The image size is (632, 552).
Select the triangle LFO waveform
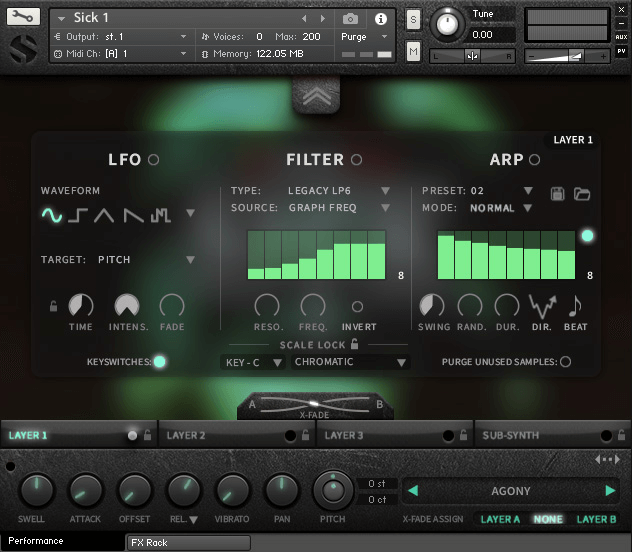[x=105, y=214]
